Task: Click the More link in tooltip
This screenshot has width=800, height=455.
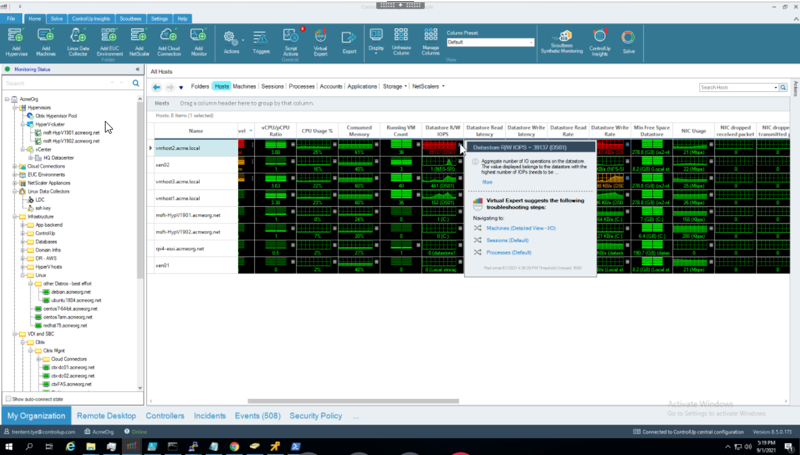Action: [487, 182]
